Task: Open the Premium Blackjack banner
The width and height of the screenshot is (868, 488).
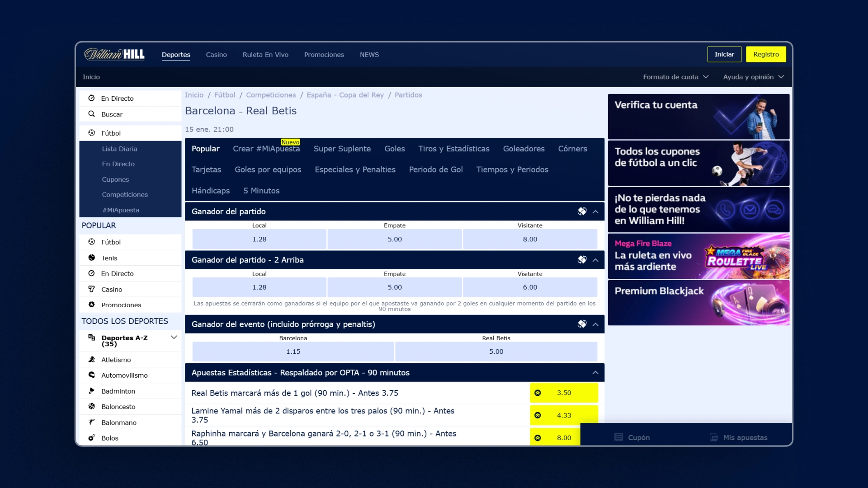Action: click(x=698, y=303)
